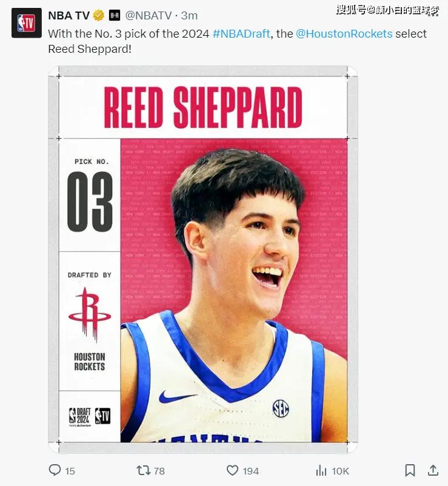The image size is (448, 486).
Task: Click the @NBATV handle
Action: click(149, 16)
